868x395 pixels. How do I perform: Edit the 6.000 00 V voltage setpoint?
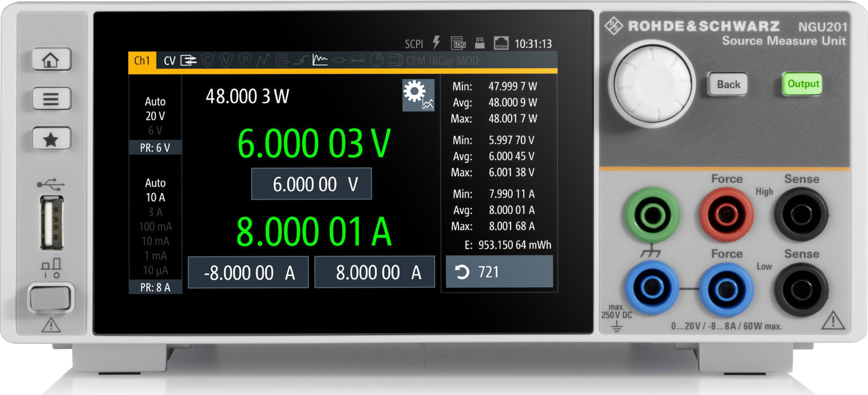312,184
